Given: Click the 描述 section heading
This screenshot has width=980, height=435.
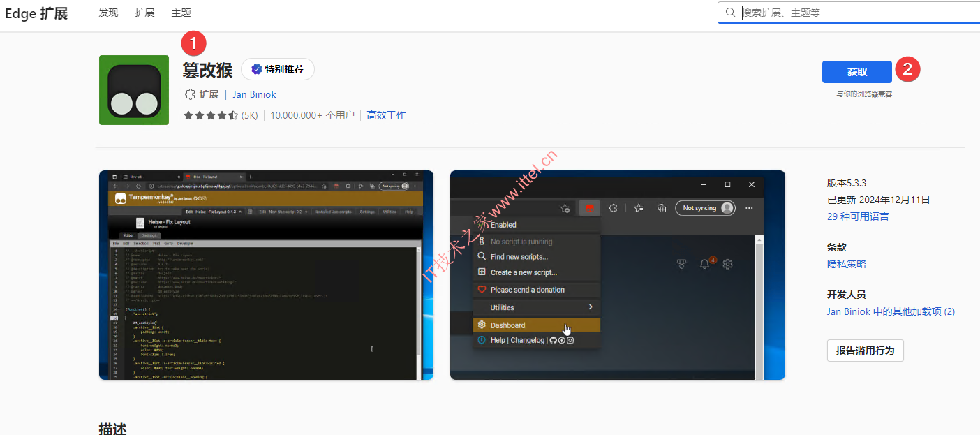Looking at the screenshot, I should coord(113,428).
